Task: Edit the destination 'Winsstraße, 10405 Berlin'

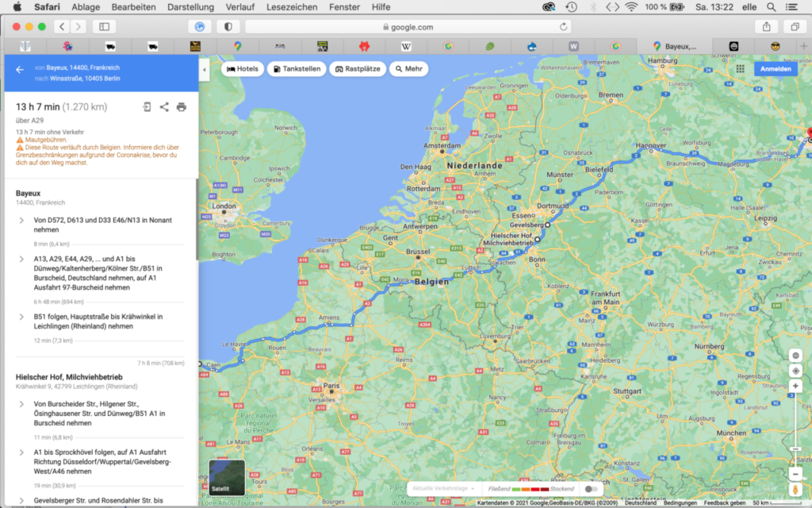Action: point(85,79)
